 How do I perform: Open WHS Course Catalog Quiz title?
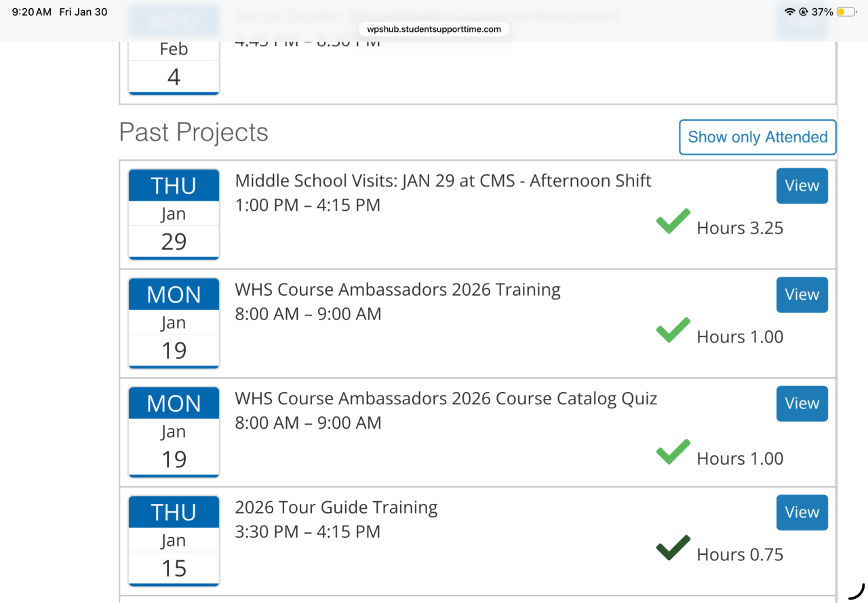click(446, 398)
